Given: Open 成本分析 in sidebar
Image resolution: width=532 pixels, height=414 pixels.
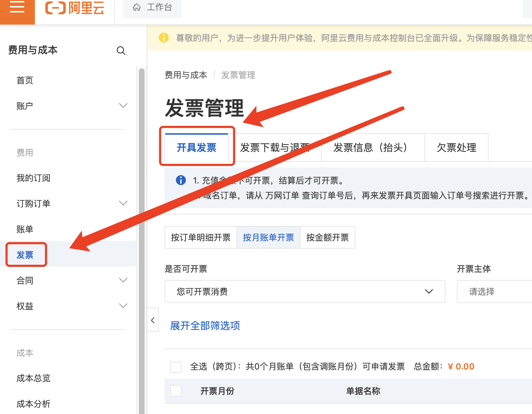Looking at the screenshot, I should 33,404.
